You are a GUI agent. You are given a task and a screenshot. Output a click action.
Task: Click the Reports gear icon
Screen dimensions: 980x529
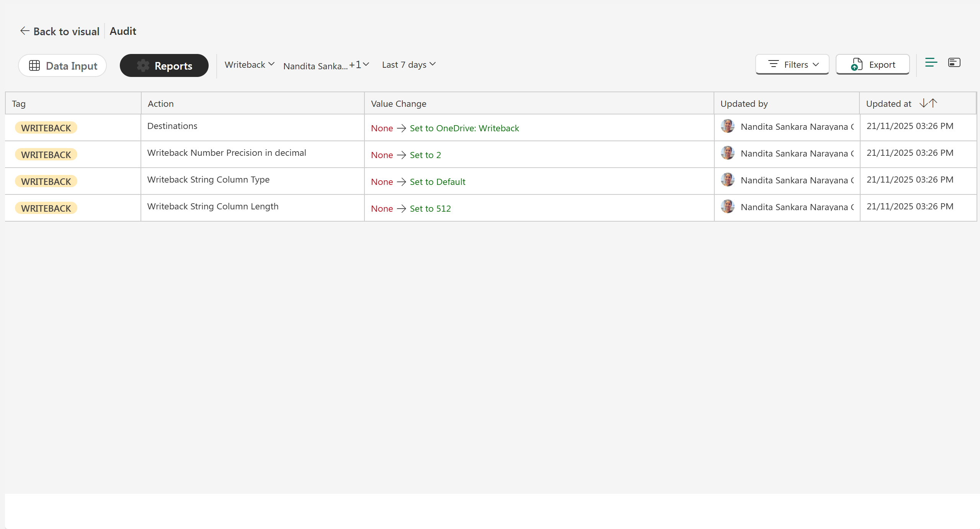(x=143, y=65)
